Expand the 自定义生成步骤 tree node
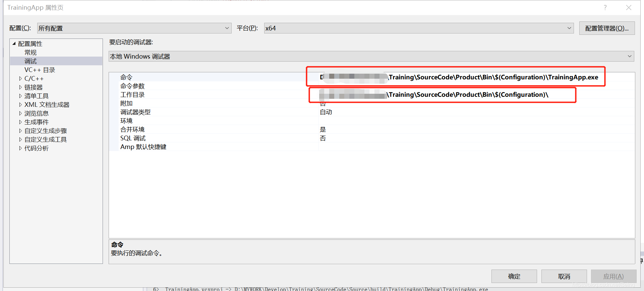 coord(20,131)
